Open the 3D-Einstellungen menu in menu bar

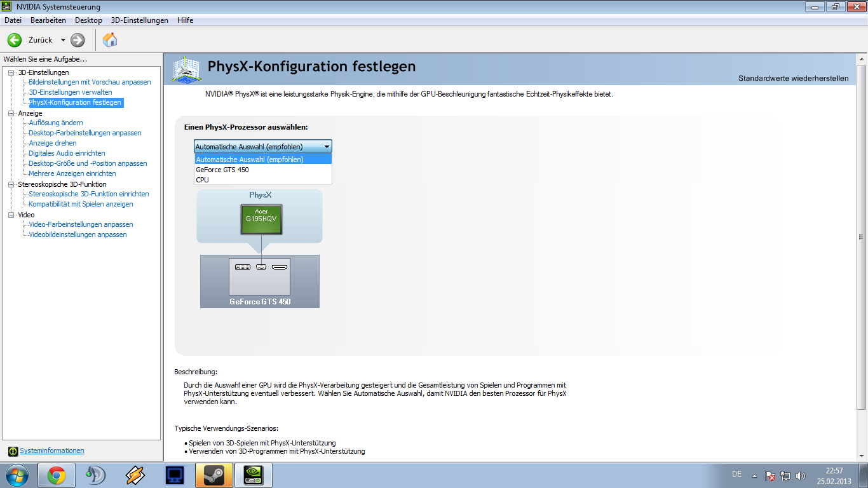pos(140,20)
